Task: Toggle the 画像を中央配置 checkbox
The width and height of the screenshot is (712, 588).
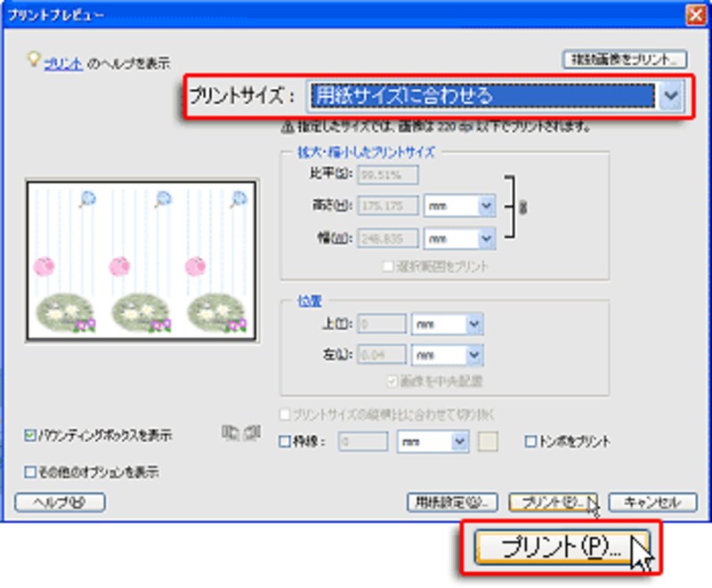Action: [x=392, y=381]
